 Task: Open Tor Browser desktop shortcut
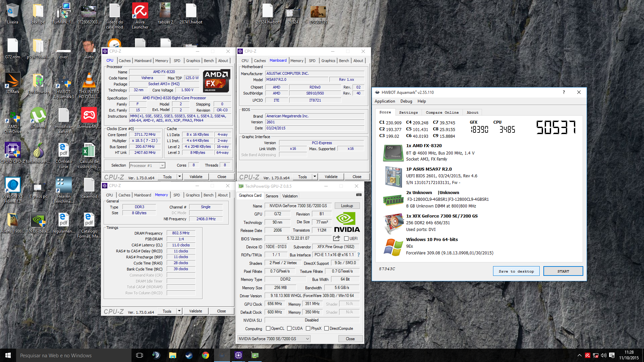(x=38, y=83)
